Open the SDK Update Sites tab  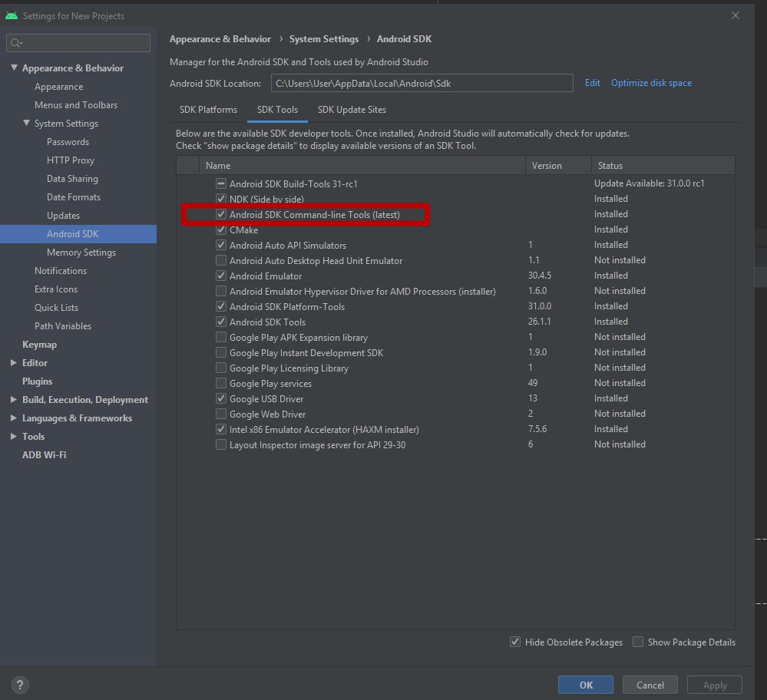tap(352, 110)
